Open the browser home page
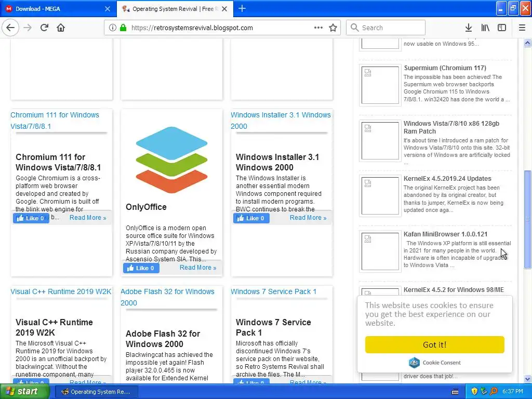This screenshot has width=532, height=399. pos(61,28)
